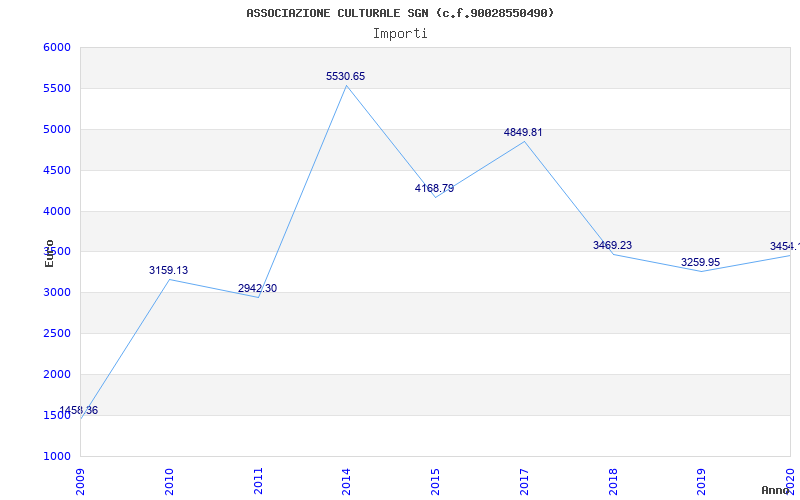This screenshot has width=800, height=500.
Task: Select the y-axis tick 5000
Action: (57, 130)
